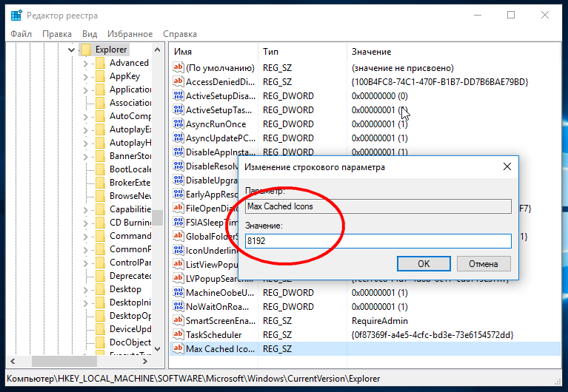This screenshot has width=568, height=392.
Task: Expand the CommonPlaces key
Action: [x=85, y=250]
